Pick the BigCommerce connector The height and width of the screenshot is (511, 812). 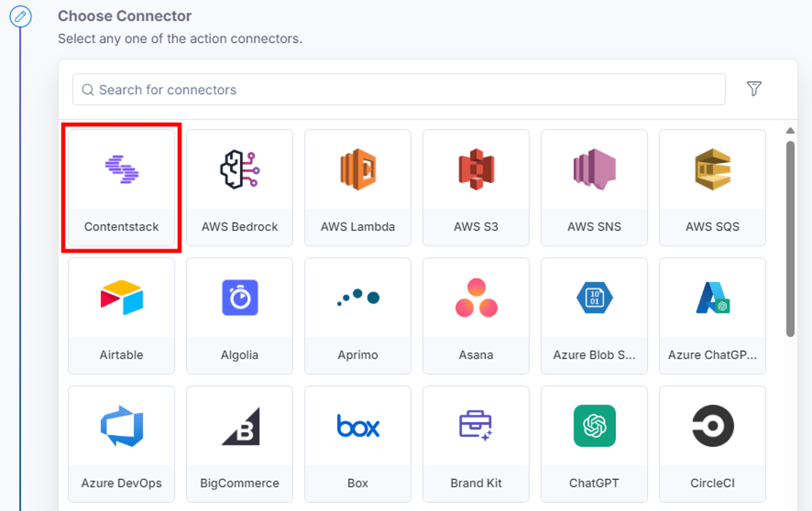click(239, 444)
